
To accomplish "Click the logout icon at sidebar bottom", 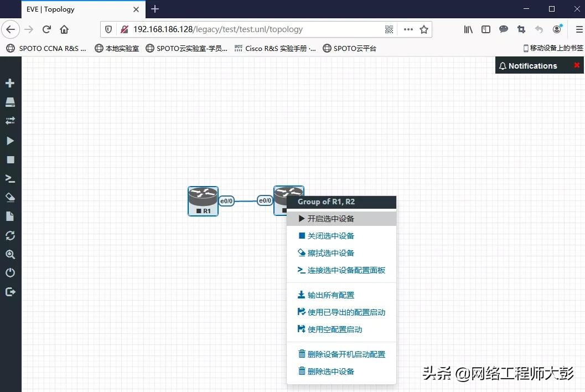I will (x=10, y=291).
